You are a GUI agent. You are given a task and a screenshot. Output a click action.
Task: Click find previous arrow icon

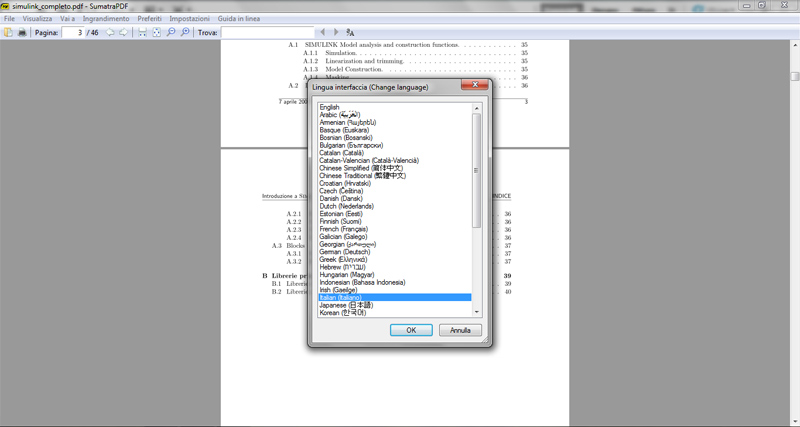point(322,32)
